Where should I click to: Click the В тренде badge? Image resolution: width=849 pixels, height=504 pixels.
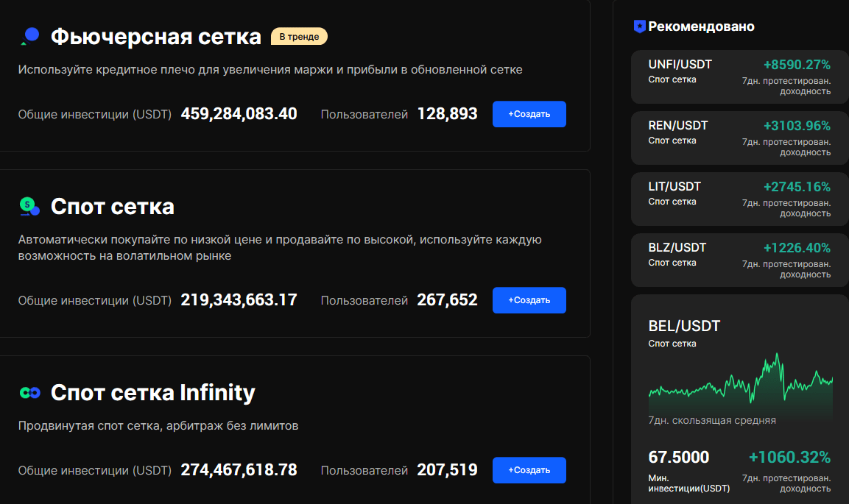pos(299,37)
